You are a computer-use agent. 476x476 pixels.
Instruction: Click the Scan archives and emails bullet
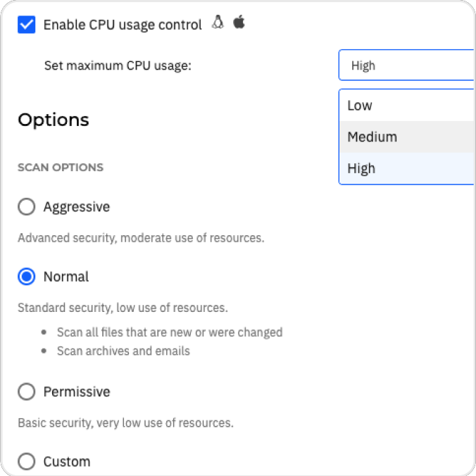tap(123, 351)
